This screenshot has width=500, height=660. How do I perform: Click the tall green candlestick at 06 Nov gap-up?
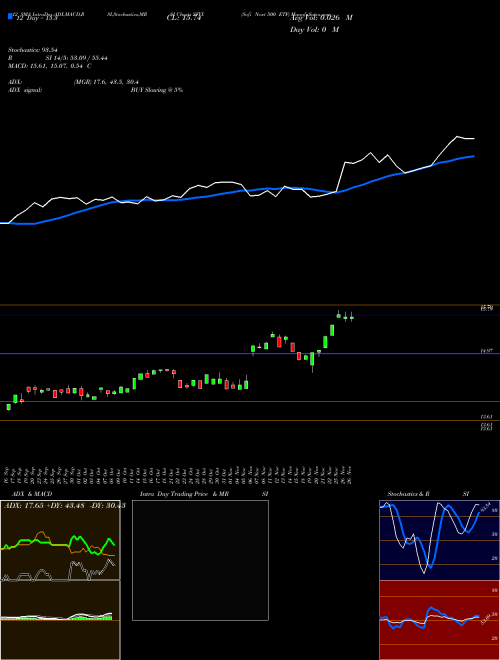click(x=253, y=349)
